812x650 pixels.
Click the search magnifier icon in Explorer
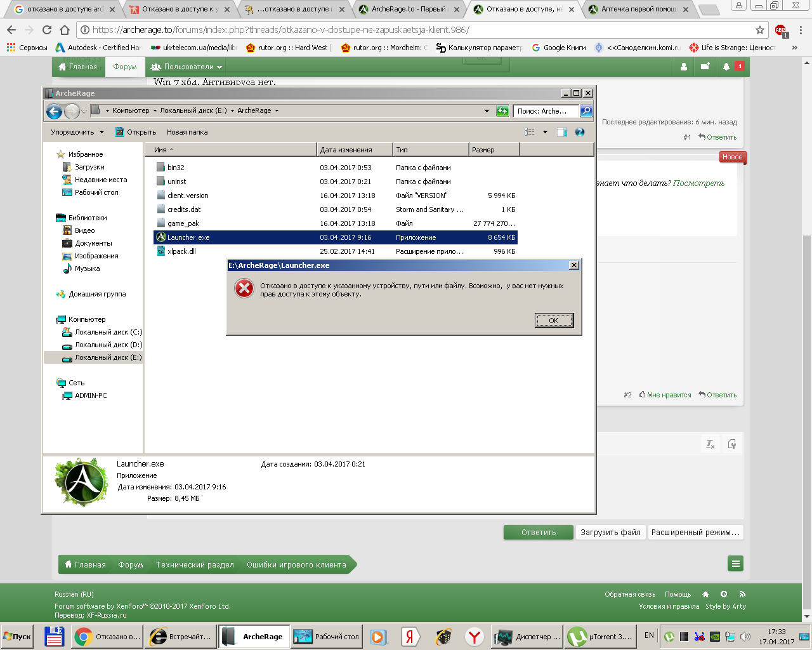pos(586,111)
